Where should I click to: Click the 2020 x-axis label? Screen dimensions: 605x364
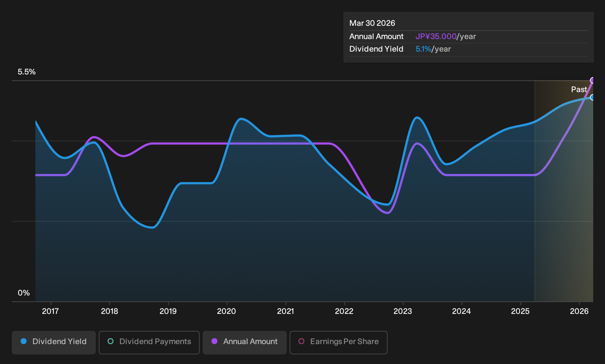pyautogui.click(x=227, y=311)
